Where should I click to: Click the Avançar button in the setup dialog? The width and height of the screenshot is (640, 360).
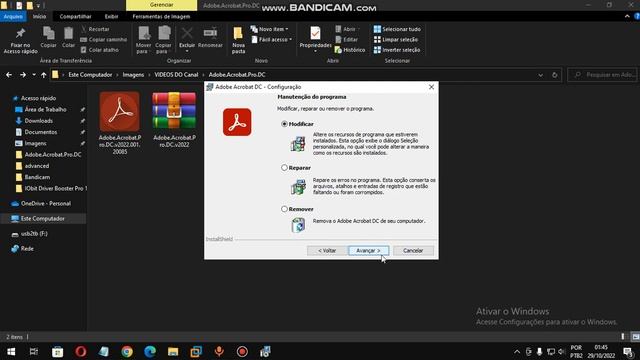point(368,250)
